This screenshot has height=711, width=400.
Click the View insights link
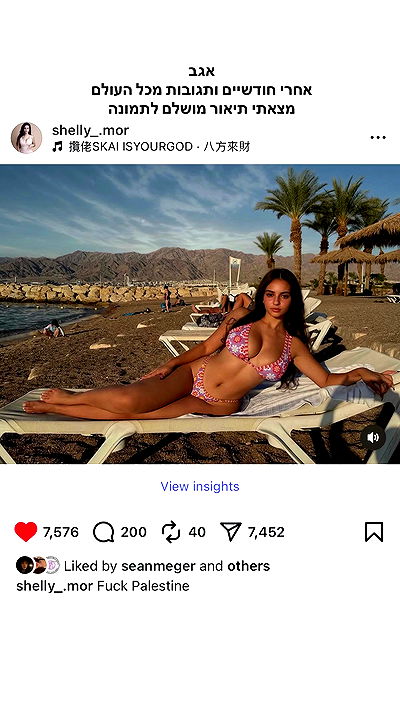pyautogui.click(x=200, y=487)
